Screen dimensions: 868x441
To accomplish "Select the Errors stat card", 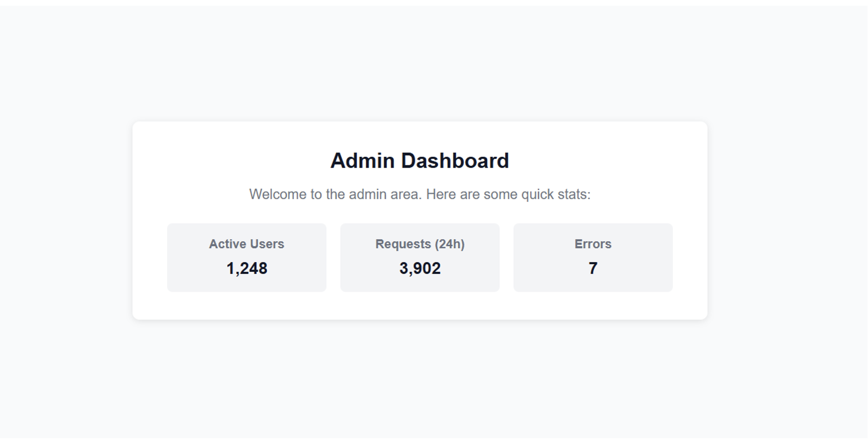I will 592,281.
